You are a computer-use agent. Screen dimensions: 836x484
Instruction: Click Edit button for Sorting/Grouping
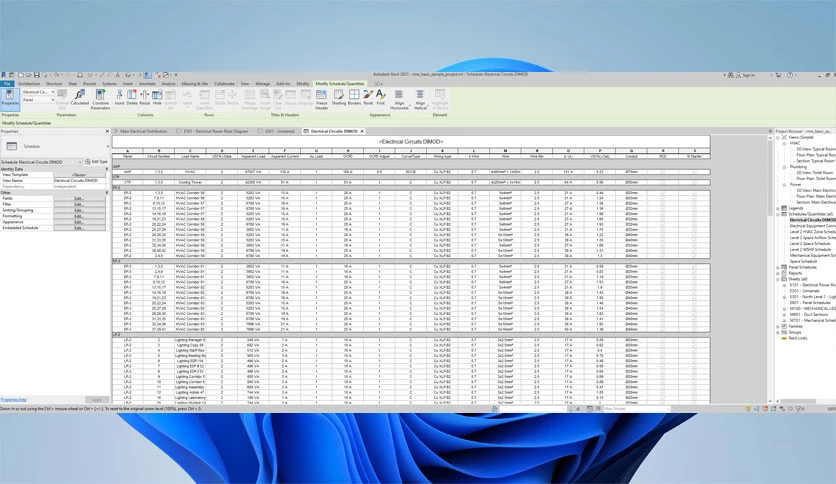79,210
